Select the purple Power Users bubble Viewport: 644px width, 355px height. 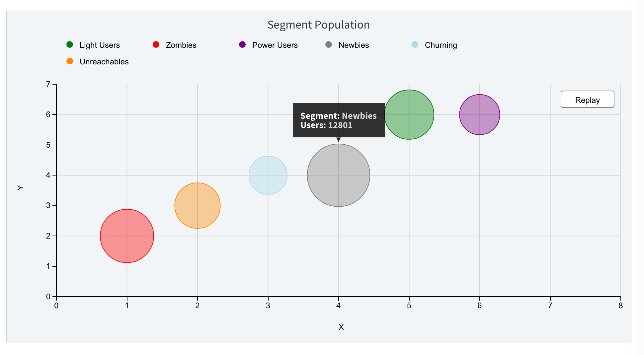[x=480, y=114]
